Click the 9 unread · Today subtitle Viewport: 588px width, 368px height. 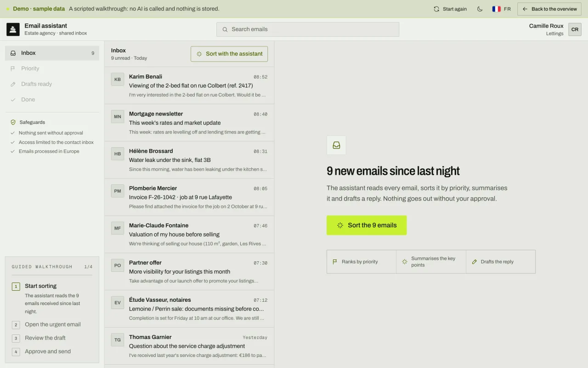(x=129, y=58)
